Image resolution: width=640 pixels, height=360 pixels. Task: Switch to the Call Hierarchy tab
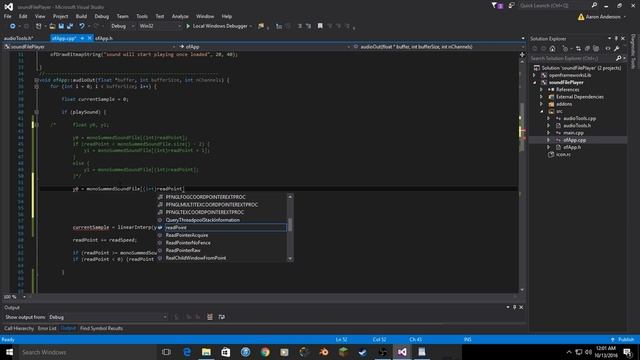(19, 328)
